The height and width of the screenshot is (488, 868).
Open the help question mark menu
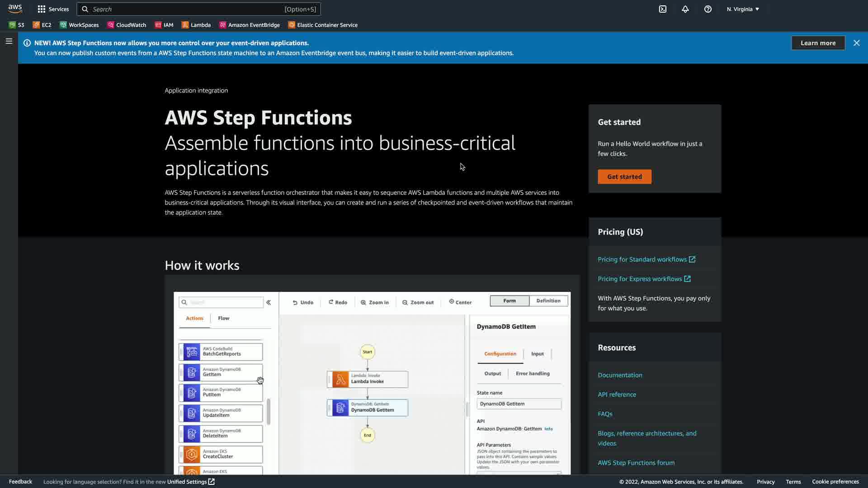(x=708, y=9)
